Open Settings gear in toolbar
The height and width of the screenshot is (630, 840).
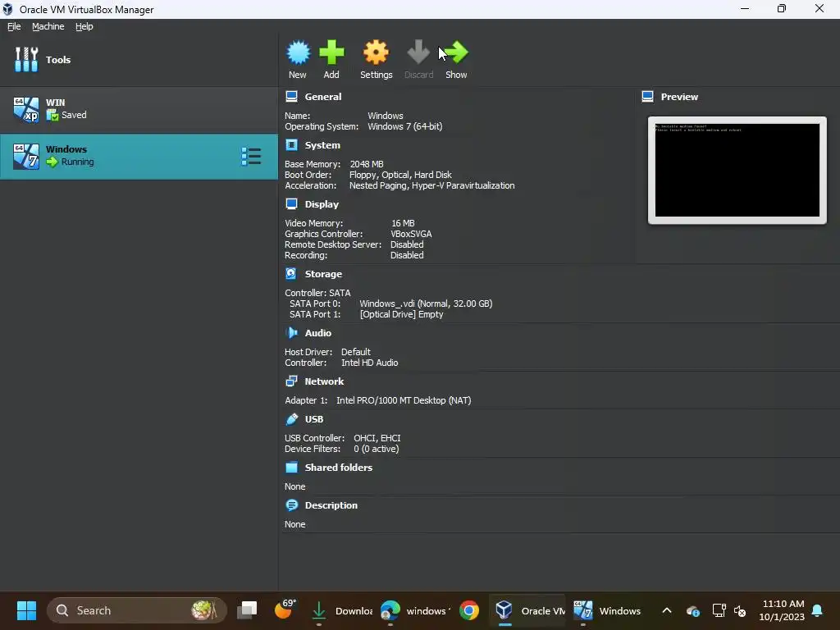click(376, 52)
